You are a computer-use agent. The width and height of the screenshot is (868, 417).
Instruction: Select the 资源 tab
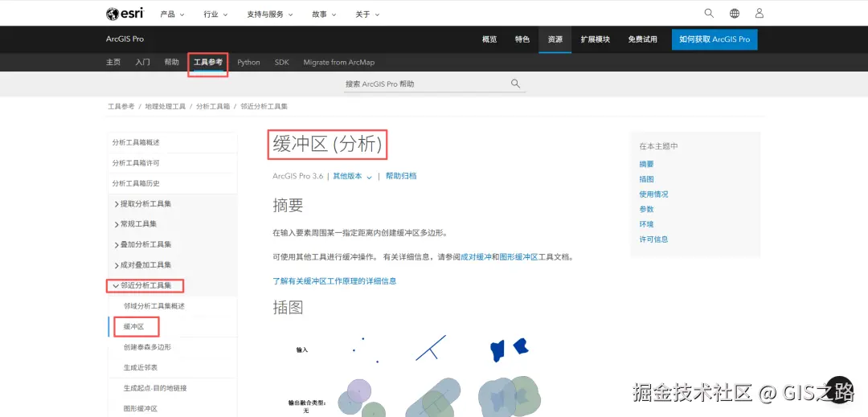coord(555,39)
